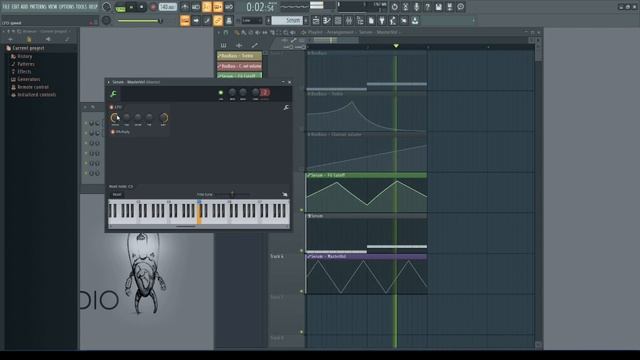
Task: Click the stop transport button
Action: [x=142, y=7]
